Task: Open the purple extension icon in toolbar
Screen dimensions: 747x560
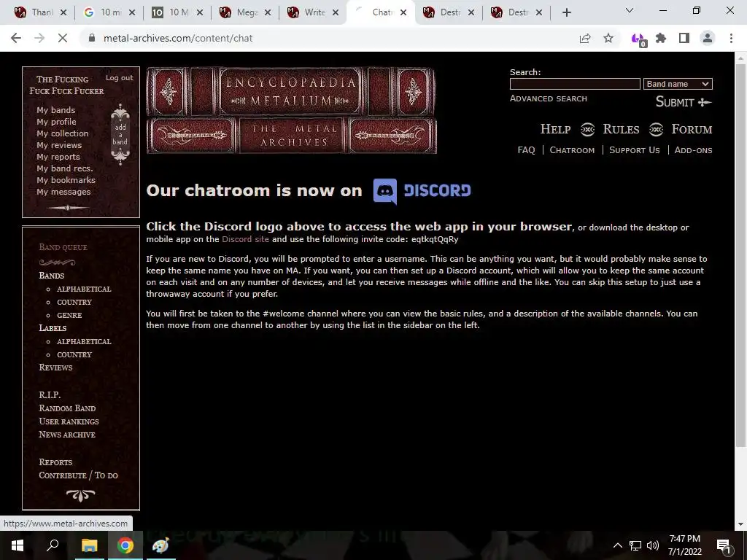Action: 638,39
